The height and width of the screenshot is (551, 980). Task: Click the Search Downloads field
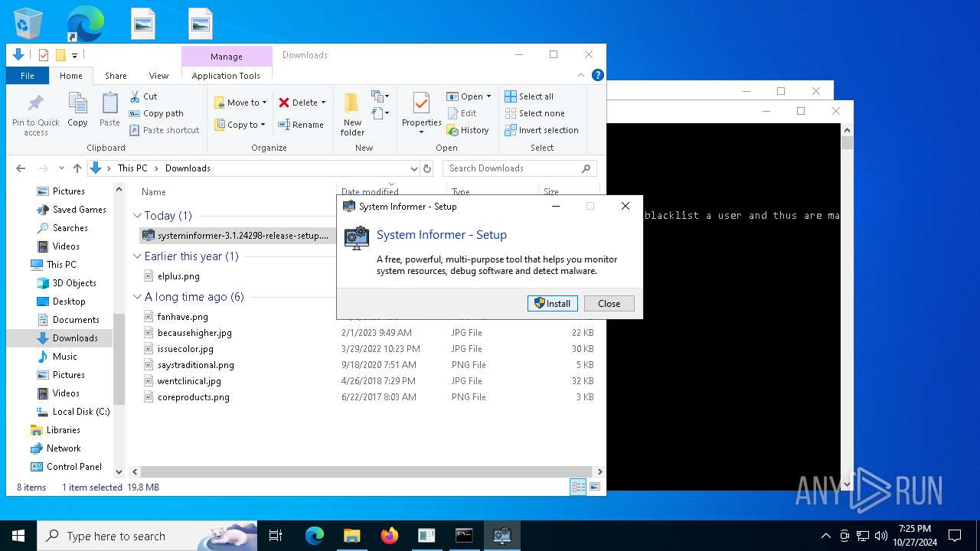point(519,168)
